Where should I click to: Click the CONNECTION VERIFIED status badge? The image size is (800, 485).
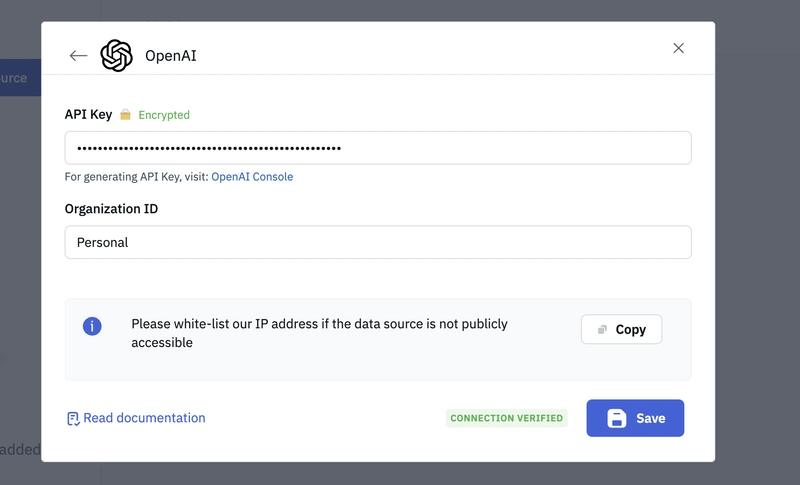(507, 418)
